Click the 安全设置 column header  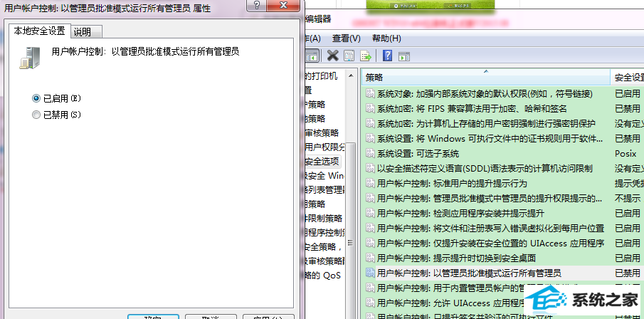click(x=626, y=77)
